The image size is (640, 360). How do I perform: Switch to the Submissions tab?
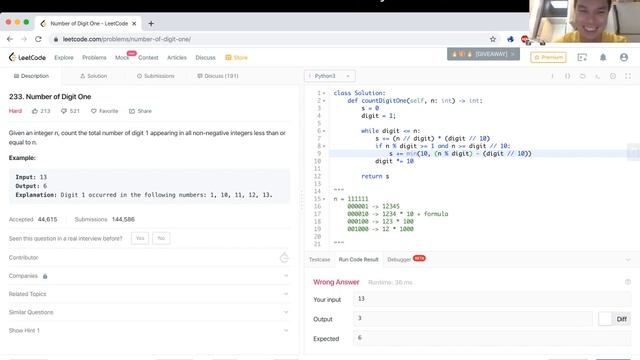155,76
